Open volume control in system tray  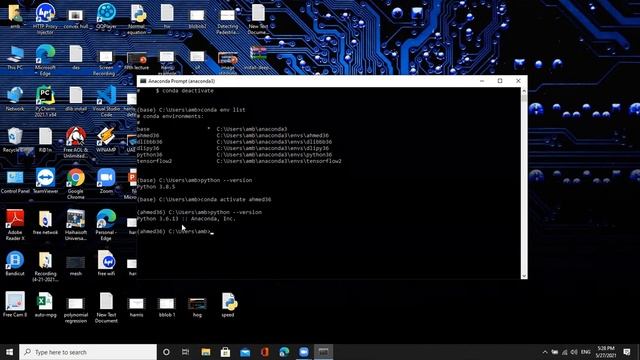tap(574, 352)
